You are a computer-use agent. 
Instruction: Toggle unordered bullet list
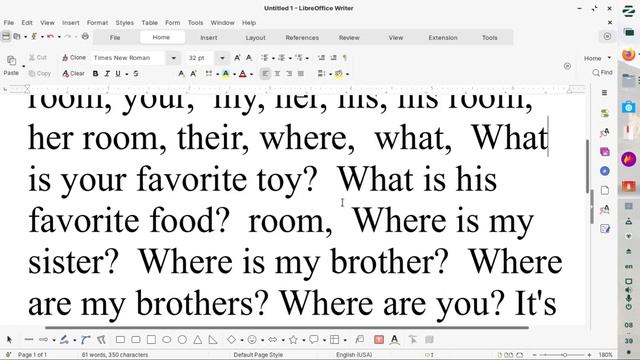[264, 58]
